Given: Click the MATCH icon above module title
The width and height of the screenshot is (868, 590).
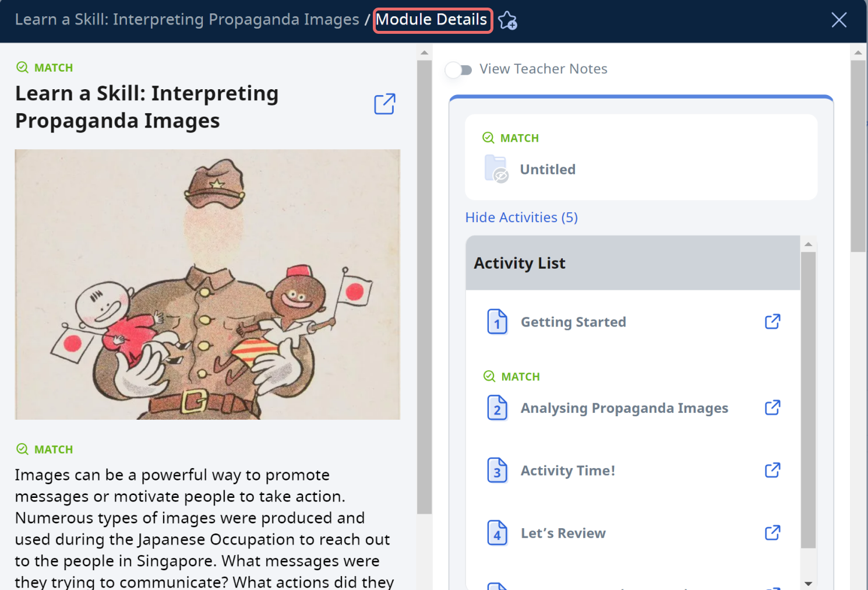Looking at the screenshot, I should pyautogui.click(x=22, y=67).
